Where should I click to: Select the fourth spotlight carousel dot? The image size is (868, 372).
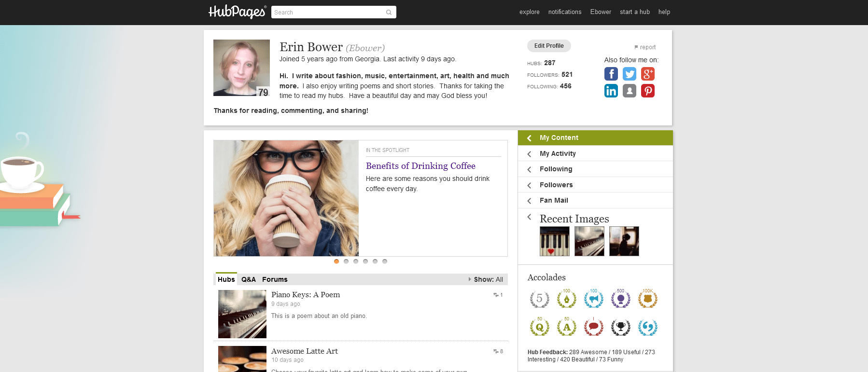click(x=365, y=262)
